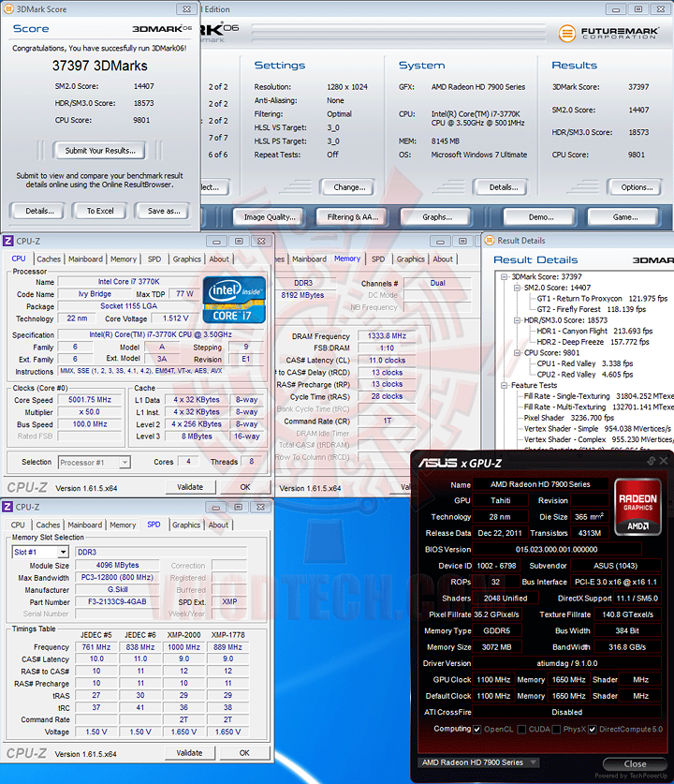Click '37397 3DMarks' score text

coord(100,66)
